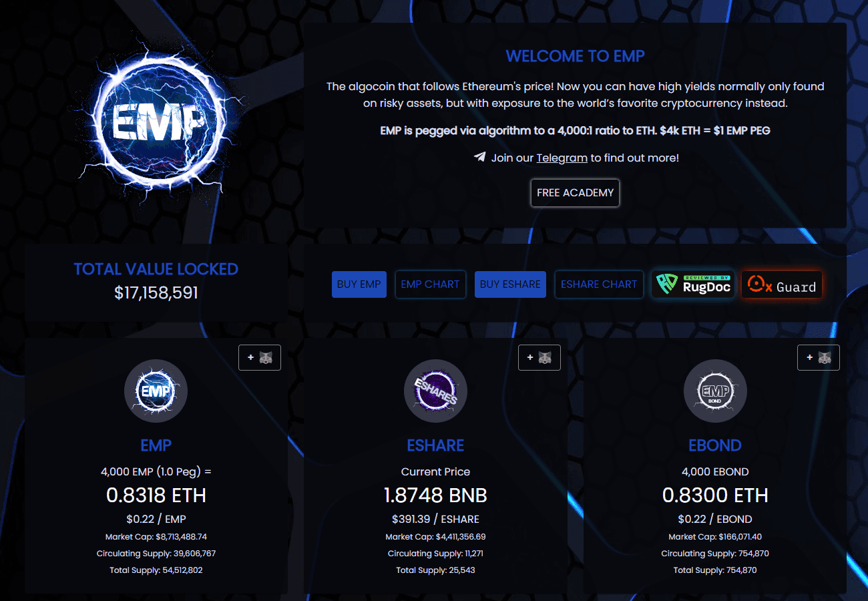Click the EMP BOND token coin icon

(715, 391)
